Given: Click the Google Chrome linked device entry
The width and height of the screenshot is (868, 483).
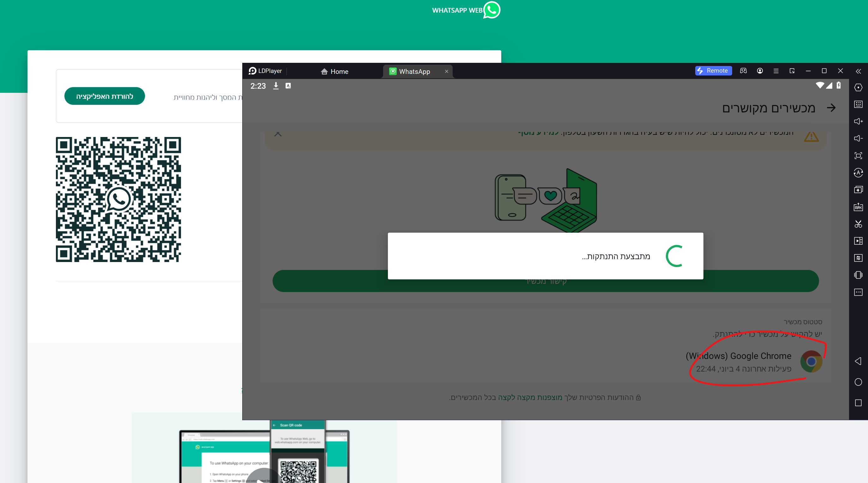Looking at the screenshot, I should point(753,362).
